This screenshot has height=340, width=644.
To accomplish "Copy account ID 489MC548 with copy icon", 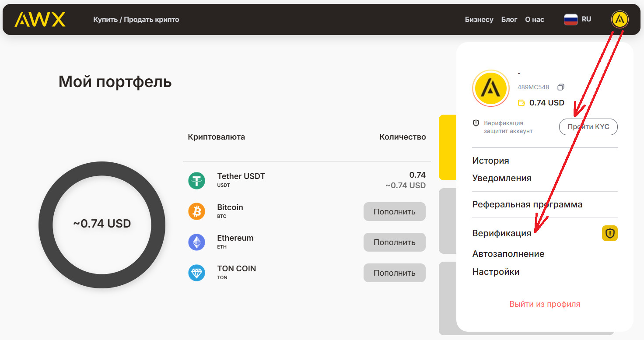I will 560,87.
